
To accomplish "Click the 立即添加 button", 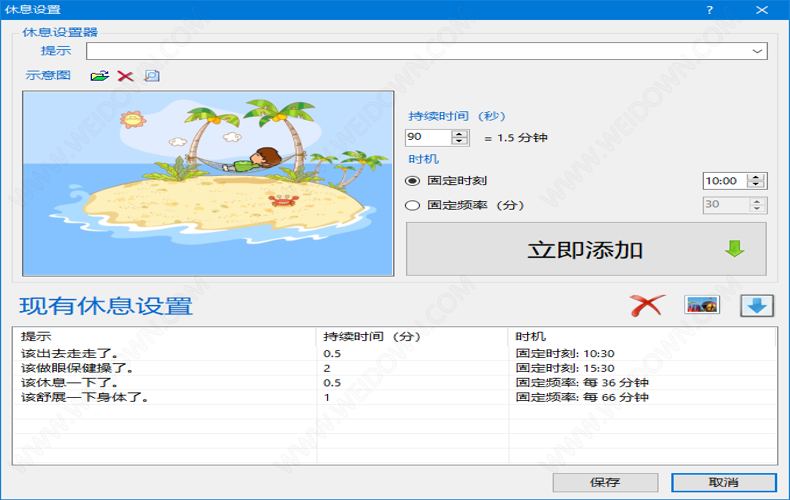I will 586,249.
